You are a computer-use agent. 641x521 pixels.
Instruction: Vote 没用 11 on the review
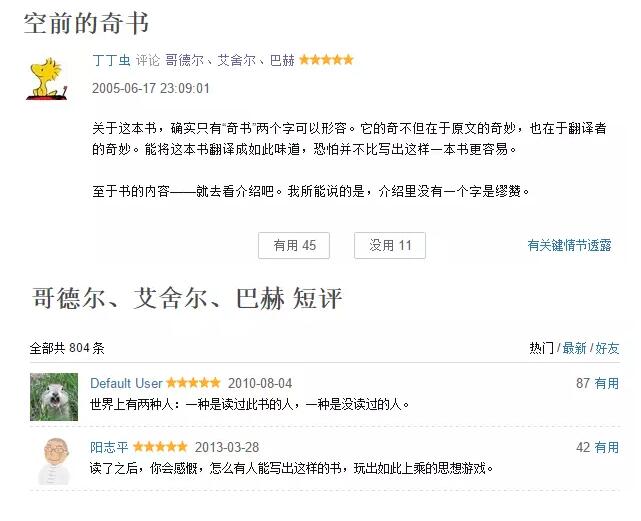pyautogui.click(x=390, y=245)
